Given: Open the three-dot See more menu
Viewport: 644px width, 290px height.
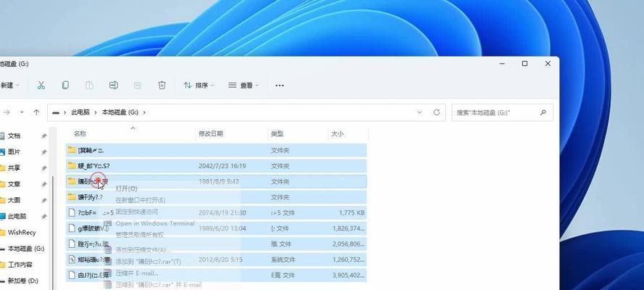Looking at the screenshot, I should (280, 86).
